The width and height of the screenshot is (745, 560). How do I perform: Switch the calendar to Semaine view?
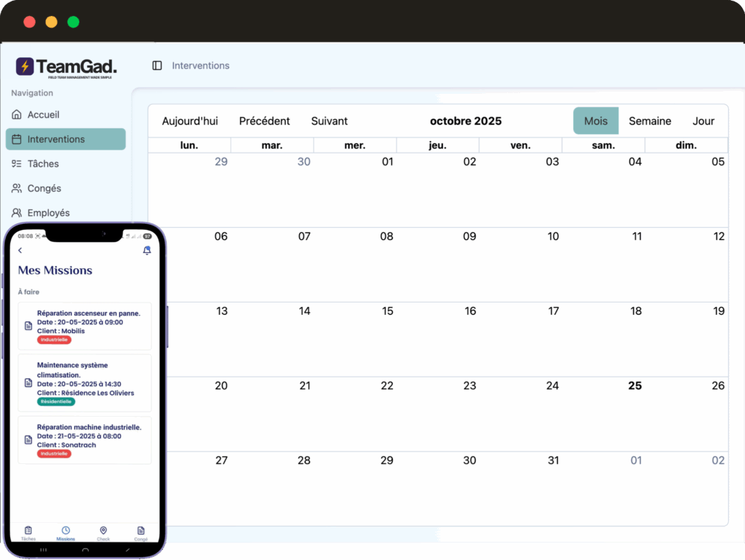pyautogui.click(x=650, y=121)
